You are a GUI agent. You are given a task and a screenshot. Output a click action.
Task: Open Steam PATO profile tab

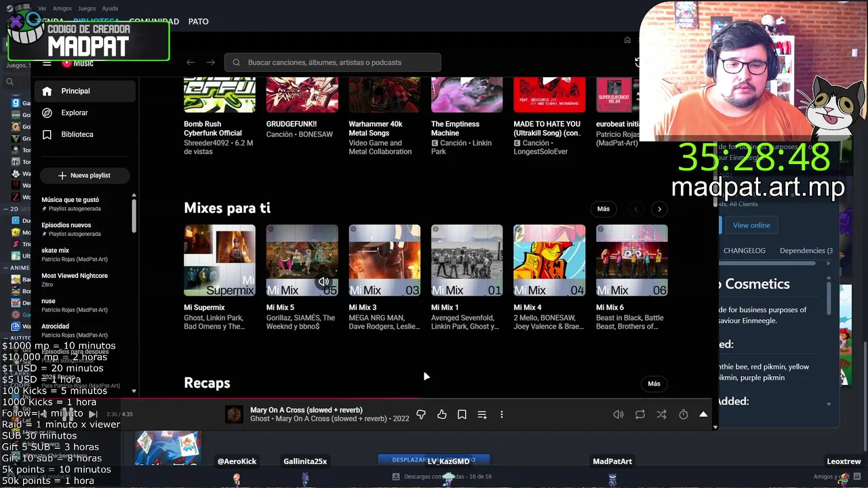pos(198,22)
